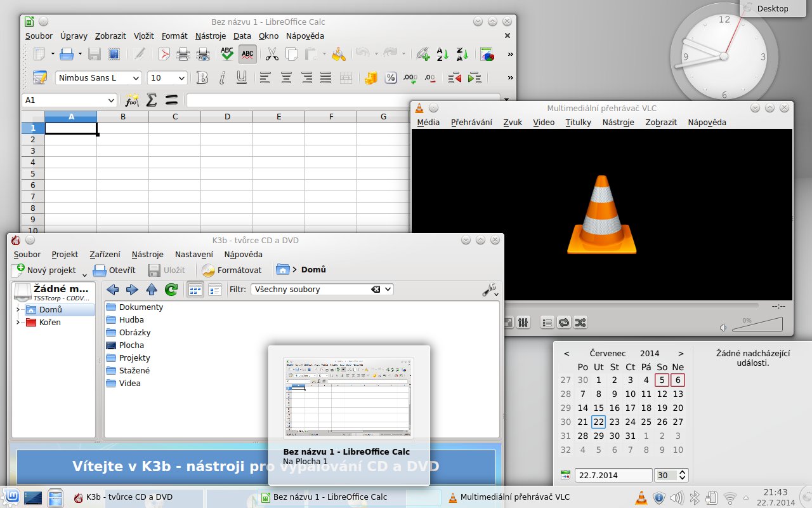
Task: Toggle italic formatting in Calc
Action: [x=222, y=78]
